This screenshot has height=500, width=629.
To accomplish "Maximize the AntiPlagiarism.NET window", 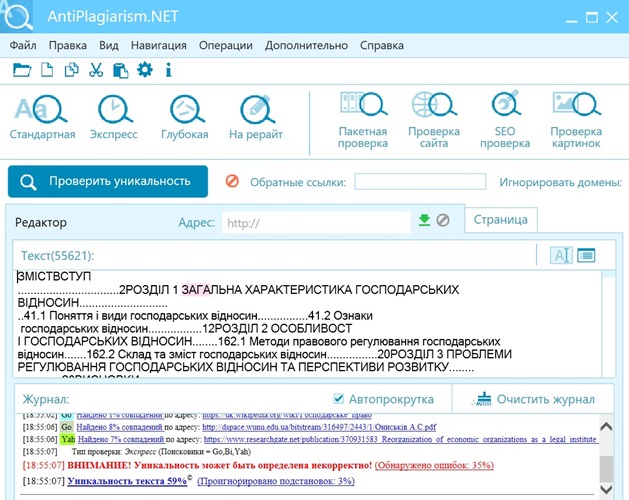I will [x=592, y=18].
